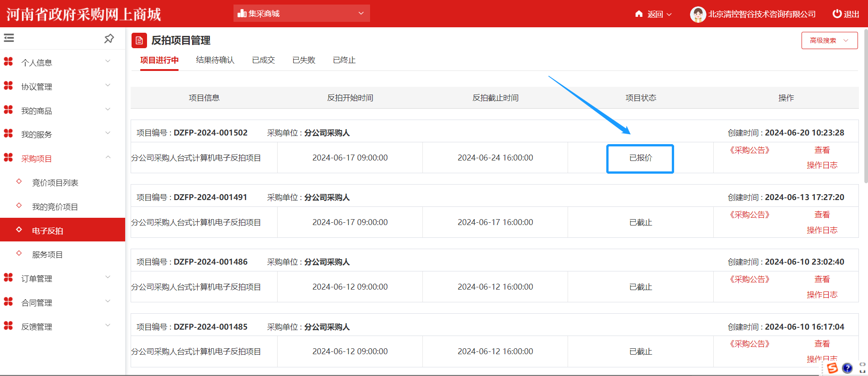
Task: Click the vertical page scrollbar
Action: [865, 107]
